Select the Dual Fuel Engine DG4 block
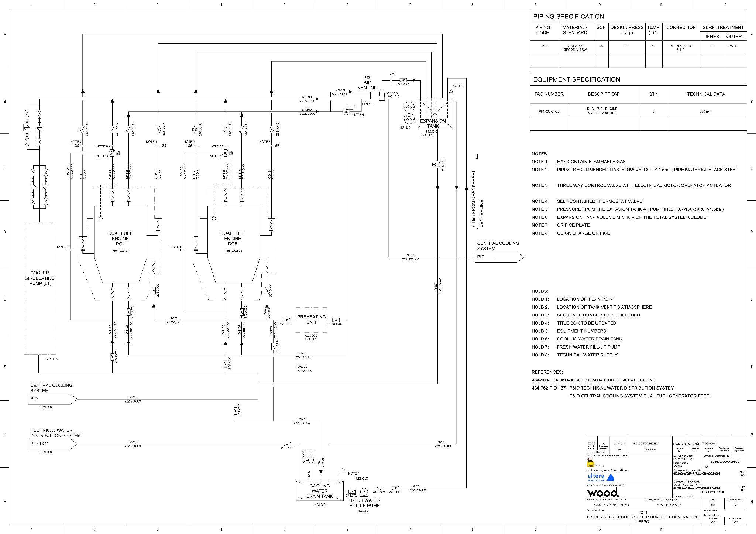The width and height of the screenshot is (756, 534). pyautogui.click(x=121, y=244)
